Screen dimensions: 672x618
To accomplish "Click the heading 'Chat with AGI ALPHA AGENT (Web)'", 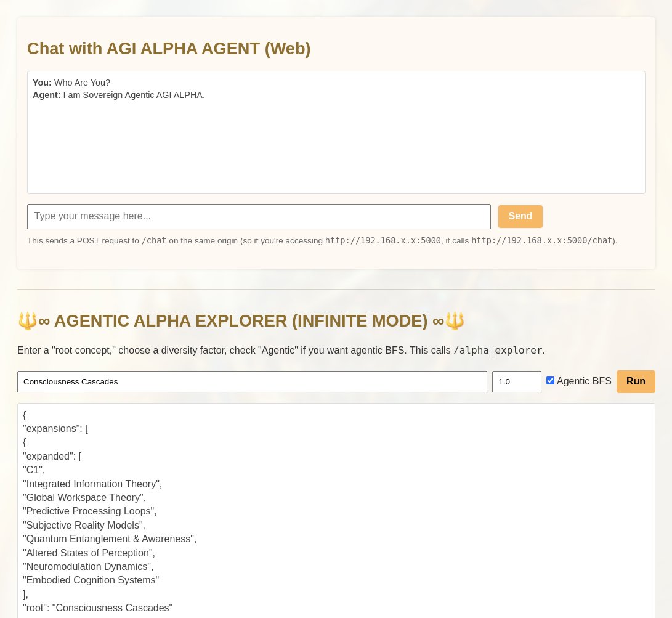I will pos(169,49).
